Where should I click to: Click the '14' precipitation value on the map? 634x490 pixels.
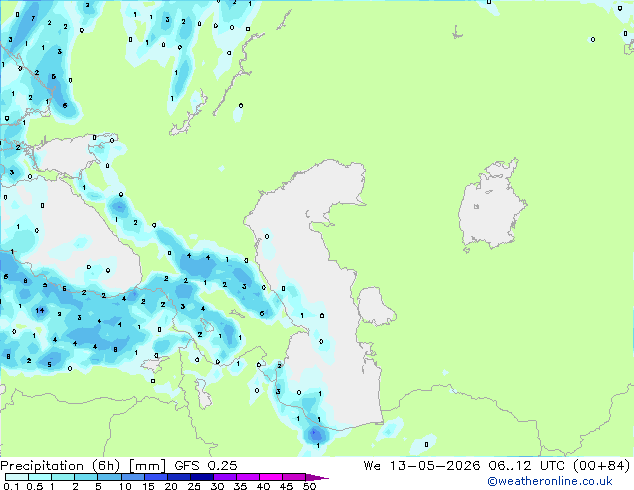tap(40, 310)
